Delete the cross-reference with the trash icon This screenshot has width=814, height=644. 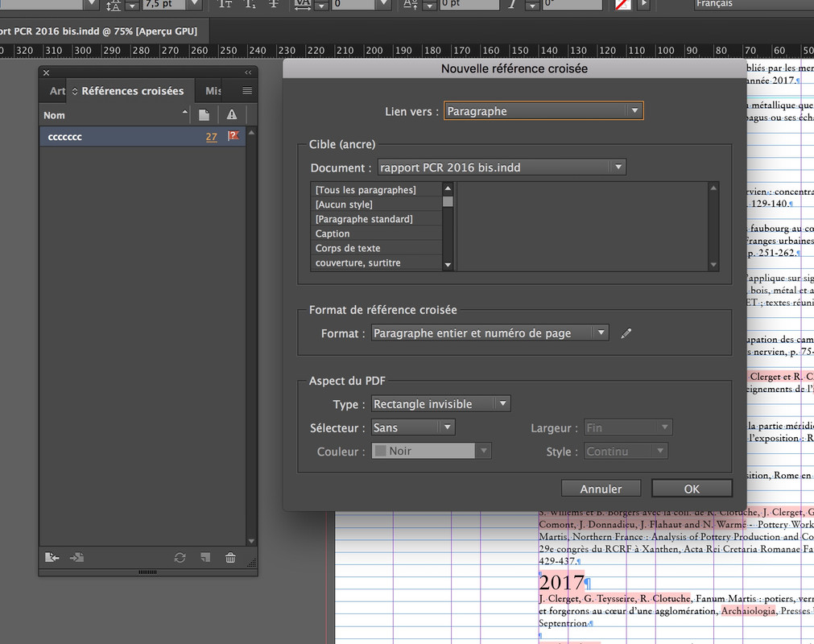(x=230, y=557)
